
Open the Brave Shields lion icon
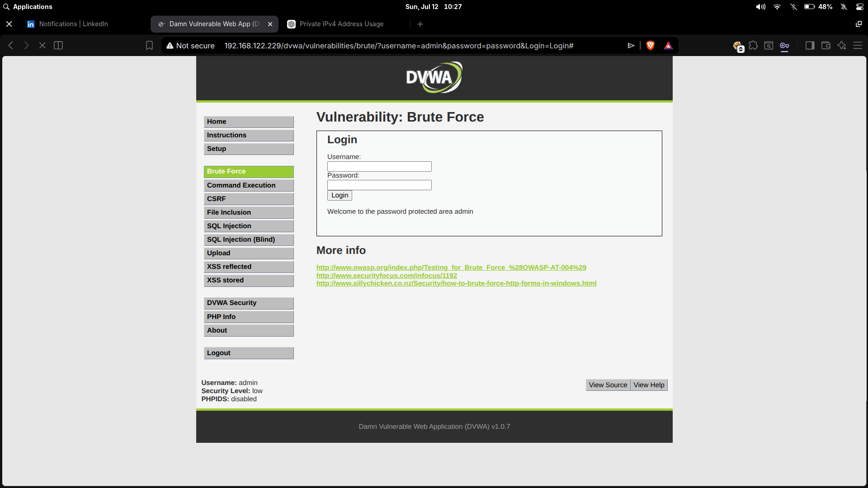(651, 45)
